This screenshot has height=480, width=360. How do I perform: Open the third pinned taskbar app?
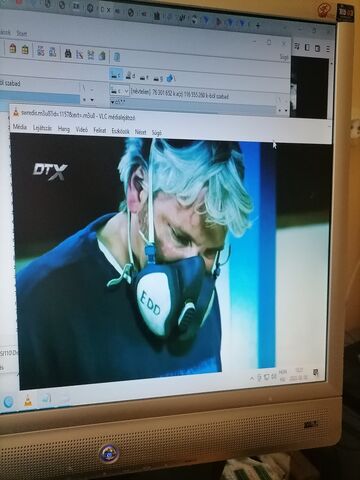click(x=46, y=398)
